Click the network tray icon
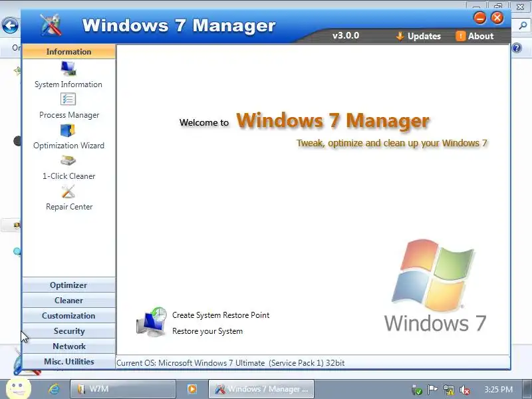Screen dimensions: 532x399 pos(449,390)
